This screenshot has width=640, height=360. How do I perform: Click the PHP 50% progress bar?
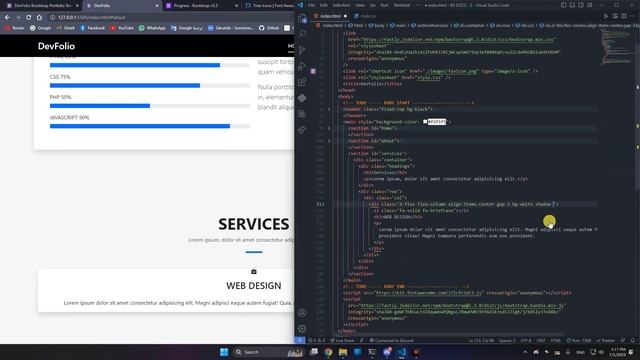click(149, 106)
